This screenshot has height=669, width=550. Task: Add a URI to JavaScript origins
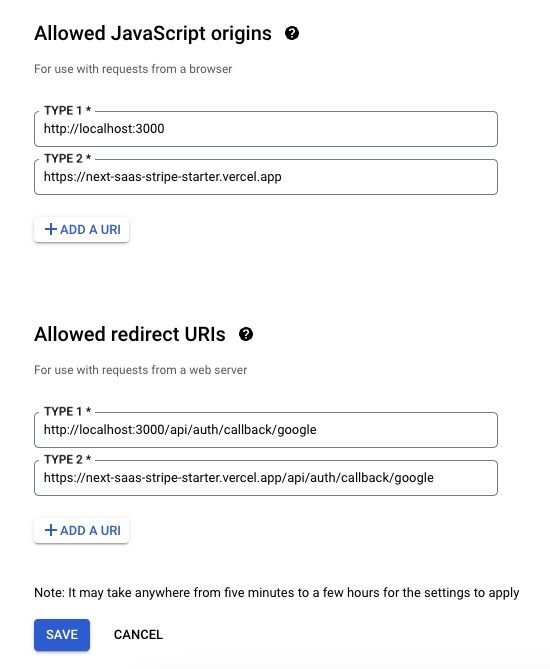(x=81, y=230)
